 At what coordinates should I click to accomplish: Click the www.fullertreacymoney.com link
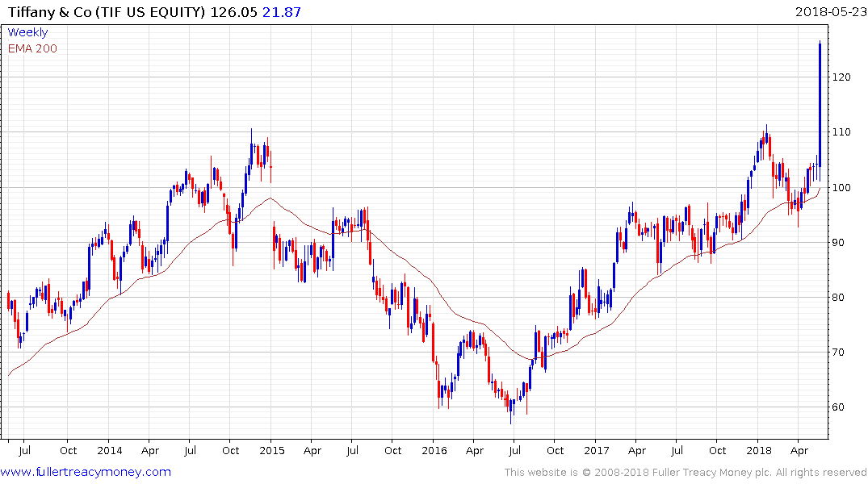pos(86,472)
